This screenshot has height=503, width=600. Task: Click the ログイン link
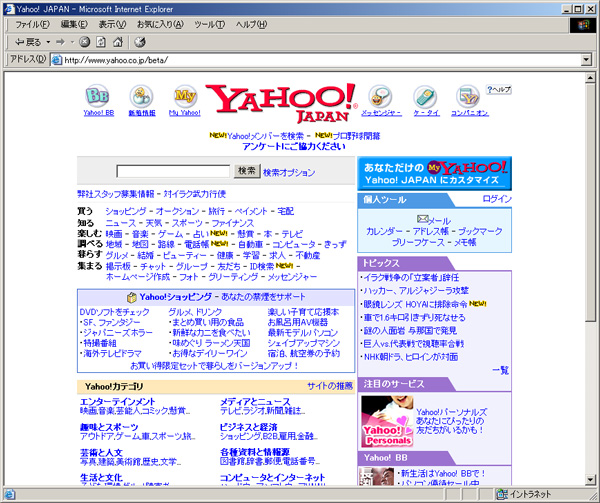point(497,199)
